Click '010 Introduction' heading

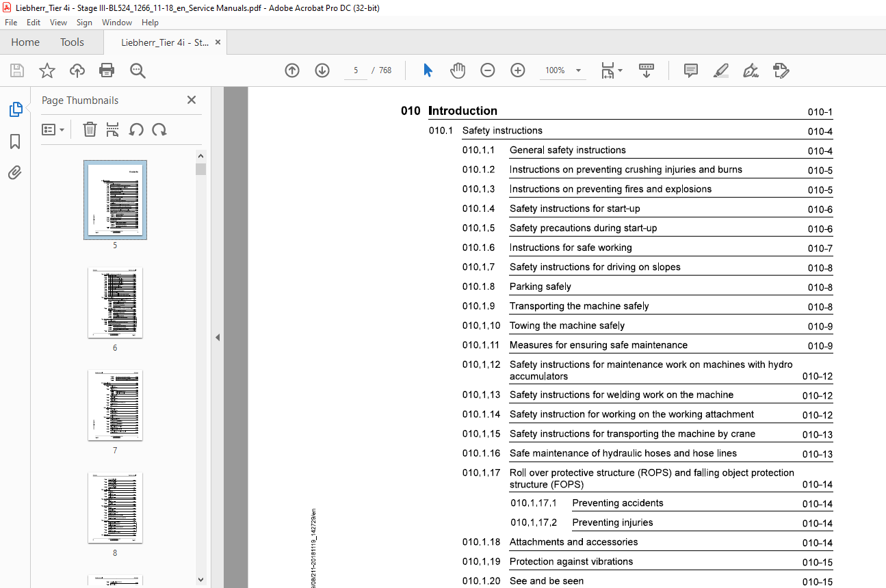click(x=449, y=111)
